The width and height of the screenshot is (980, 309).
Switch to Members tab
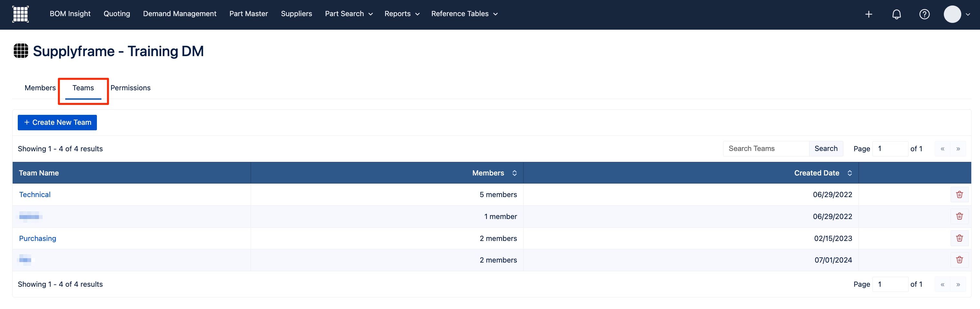[40, 88]
